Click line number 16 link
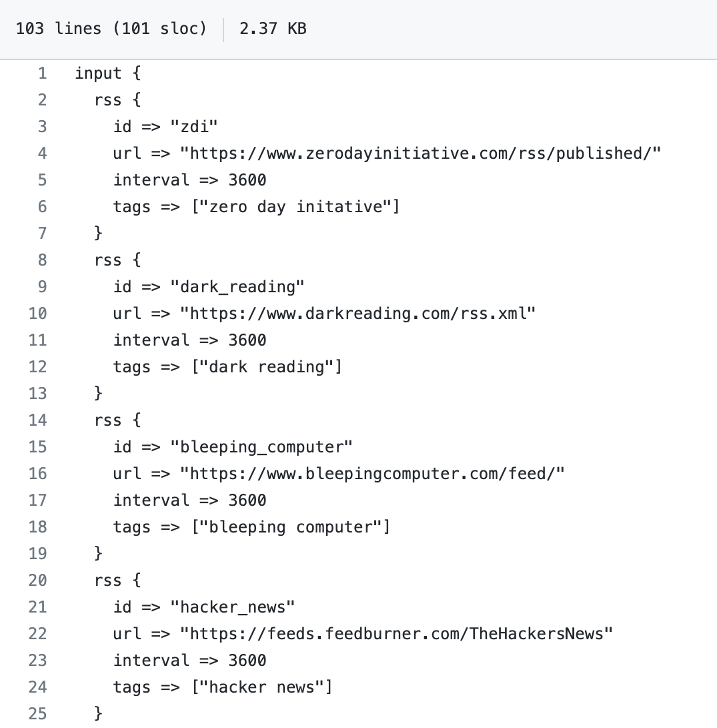The width and height of the screenshot is (717, 728). (x=37, y=474)
